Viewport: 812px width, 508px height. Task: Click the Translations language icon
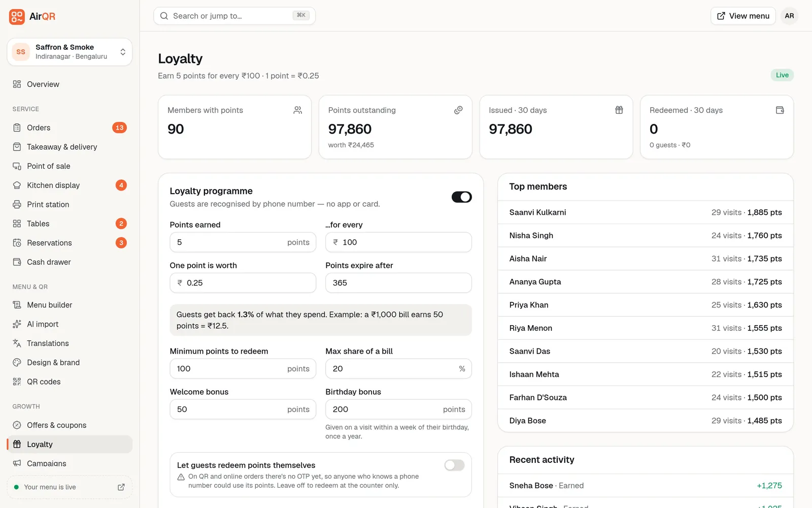click(x=17, y=343)
